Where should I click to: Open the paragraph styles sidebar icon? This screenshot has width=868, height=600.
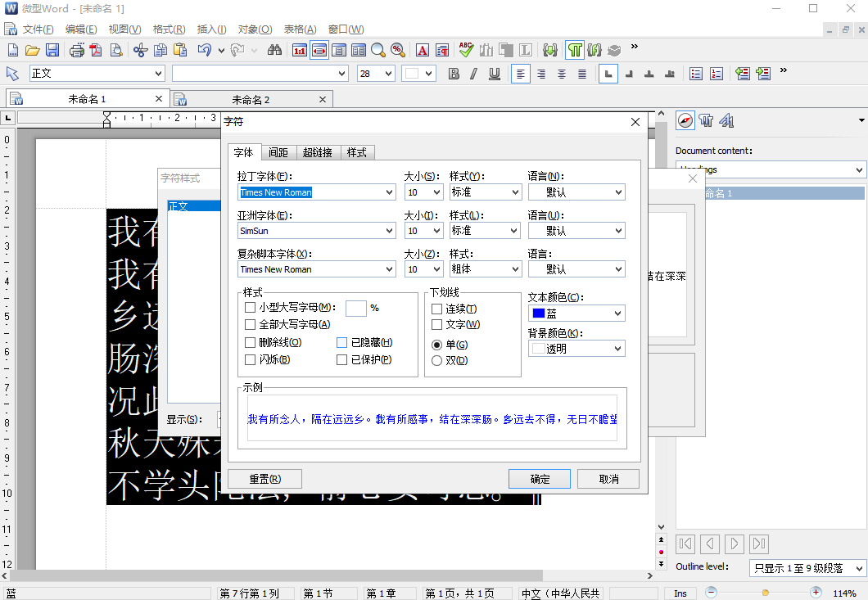[x=707, y=120]
